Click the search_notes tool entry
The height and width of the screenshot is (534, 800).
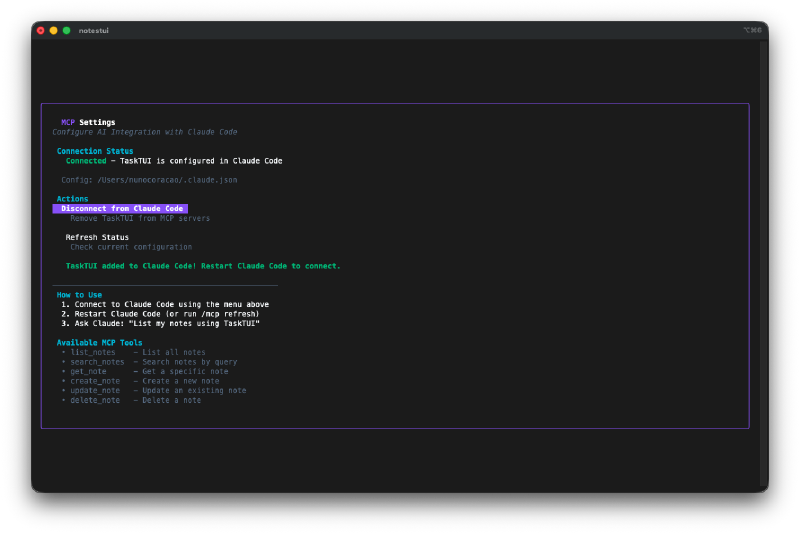tap(149, 362)
